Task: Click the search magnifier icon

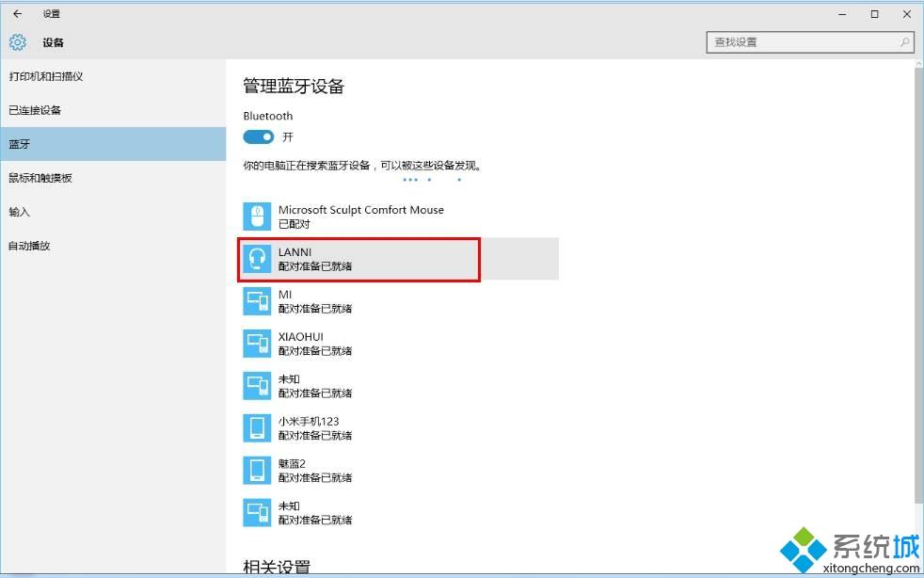Action: (904, 41)
